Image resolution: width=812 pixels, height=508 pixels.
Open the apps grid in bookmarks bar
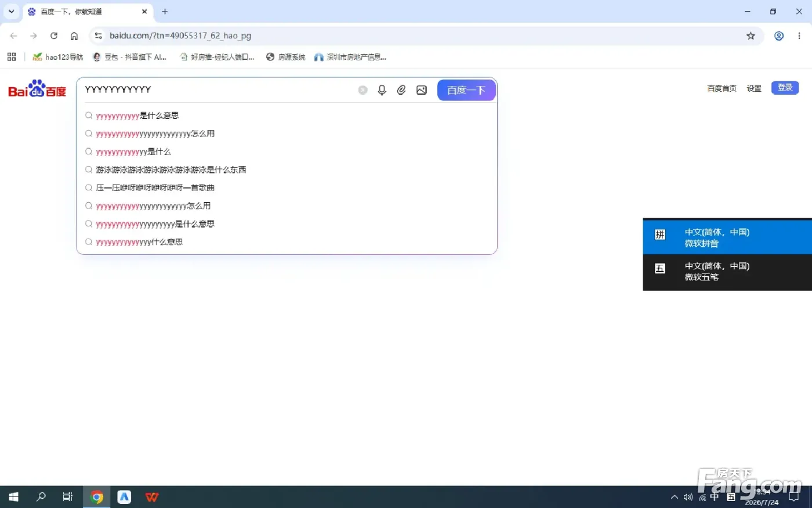click(x=12, y=57)
